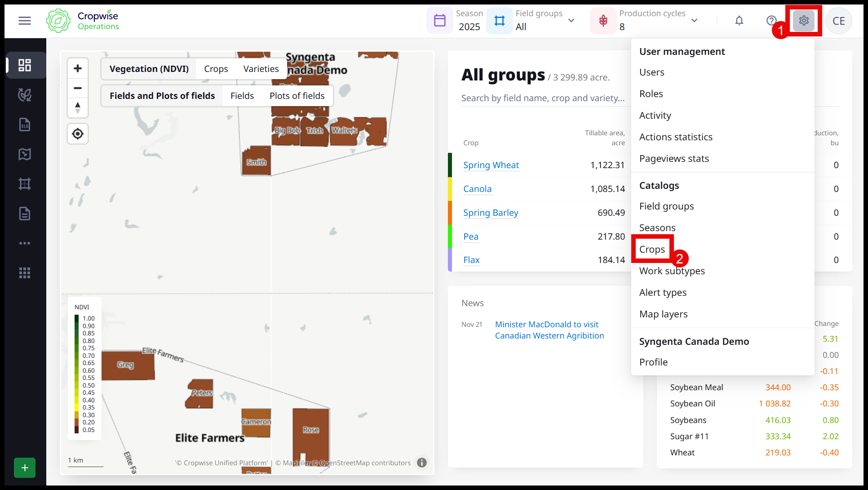Click the field search input box

point(543,98)
